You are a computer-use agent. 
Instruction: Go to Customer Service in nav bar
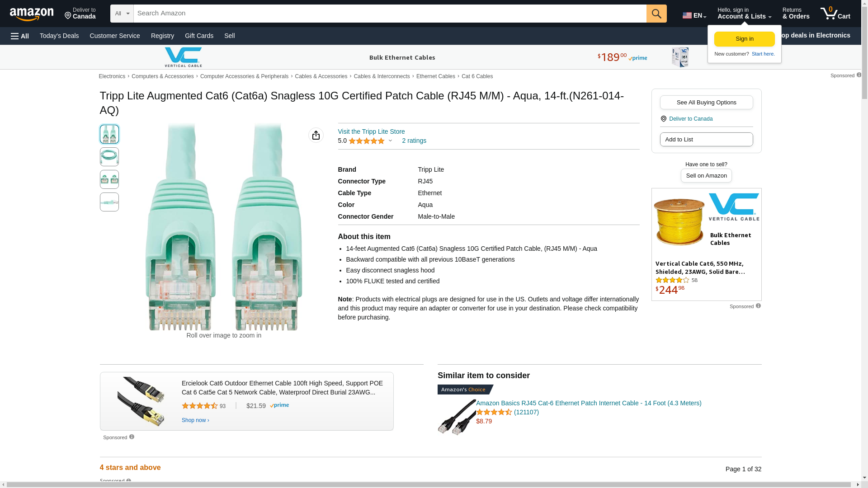click(115, 36)
